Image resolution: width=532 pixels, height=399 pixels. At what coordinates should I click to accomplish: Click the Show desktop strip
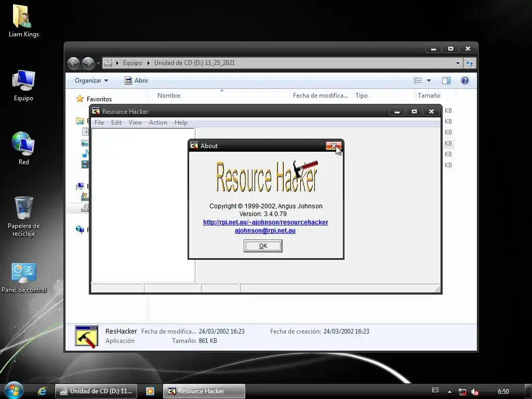[x=528, y=391]
